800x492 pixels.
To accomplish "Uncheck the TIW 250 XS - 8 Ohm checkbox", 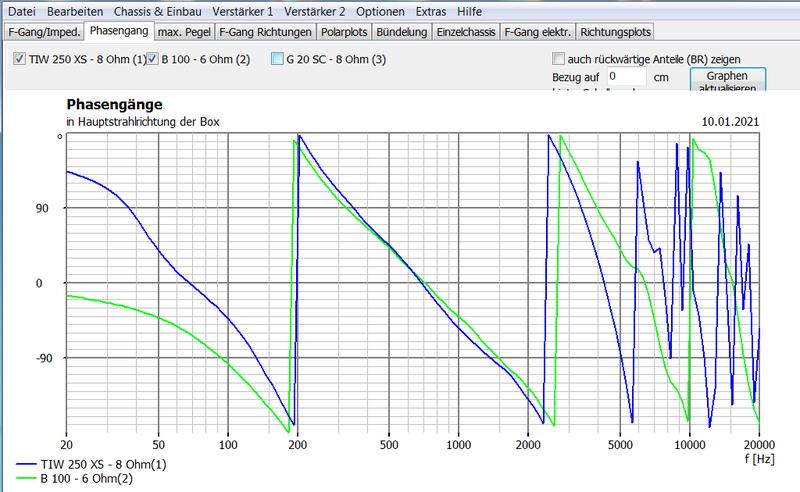I will (20, 60).
